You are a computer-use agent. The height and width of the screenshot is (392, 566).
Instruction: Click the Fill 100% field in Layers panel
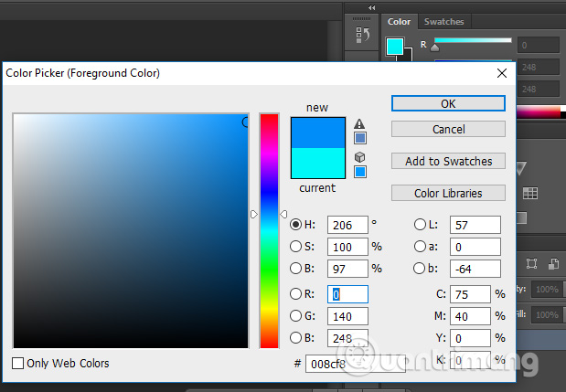[x=548, y=315]
